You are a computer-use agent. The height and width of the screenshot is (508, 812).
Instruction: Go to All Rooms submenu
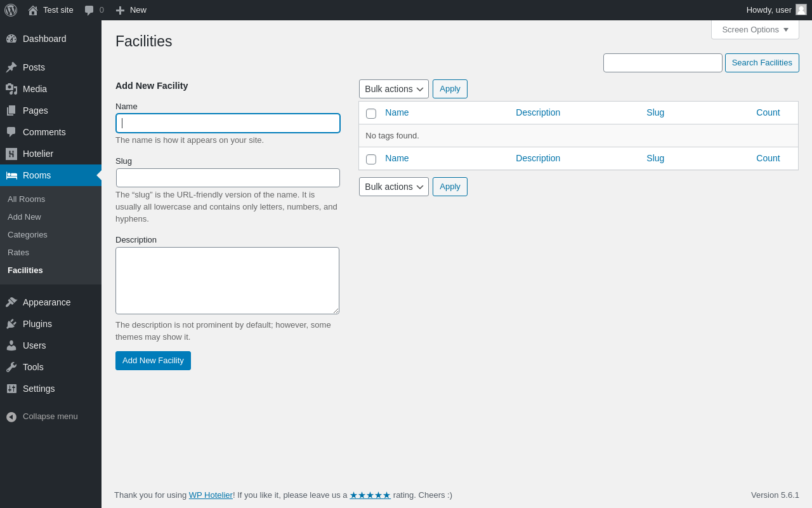26,199
